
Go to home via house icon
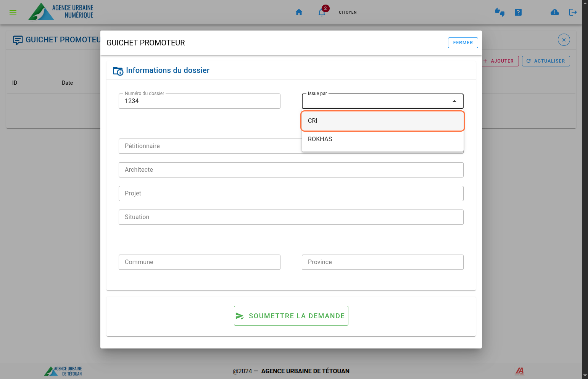pos(299,12)
